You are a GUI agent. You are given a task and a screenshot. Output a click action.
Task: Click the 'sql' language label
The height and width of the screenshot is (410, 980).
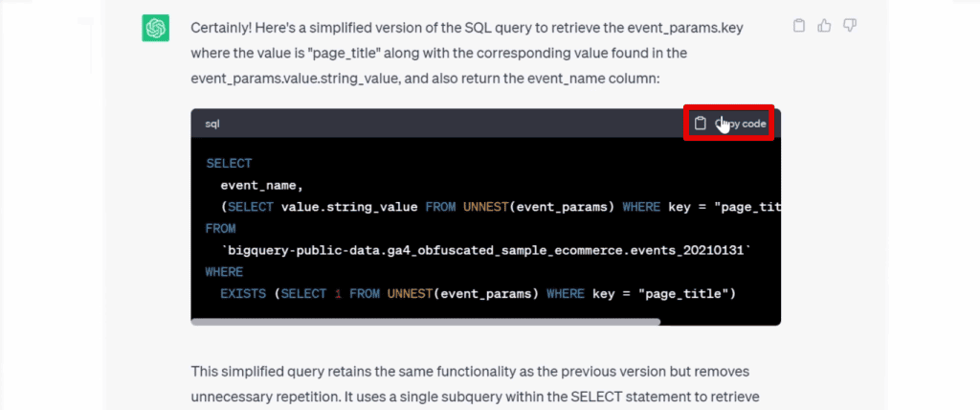[212, 124]
